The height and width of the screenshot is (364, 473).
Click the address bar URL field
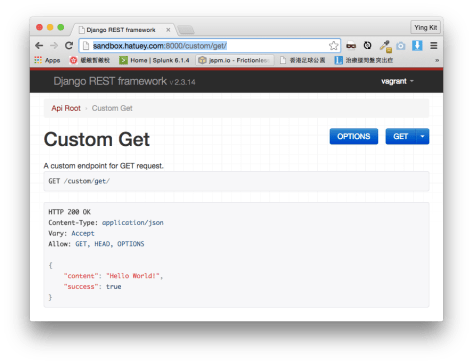(x=209, y=46)
